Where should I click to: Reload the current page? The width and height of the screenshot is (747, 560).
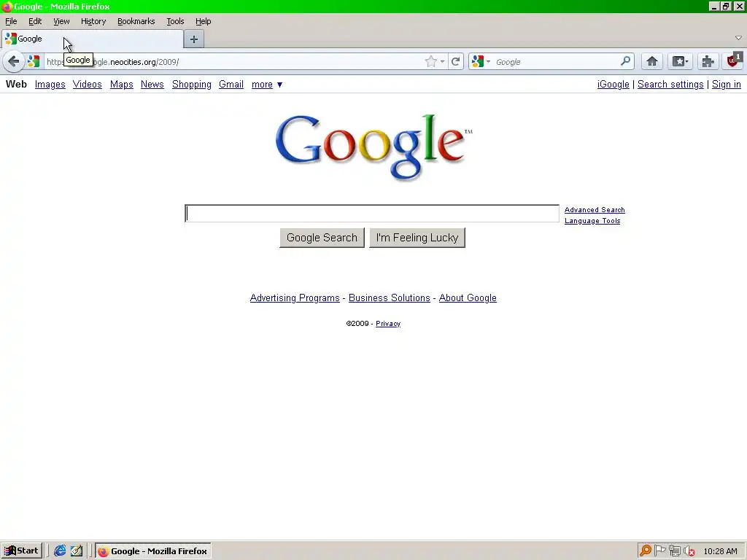click(455, 61)
